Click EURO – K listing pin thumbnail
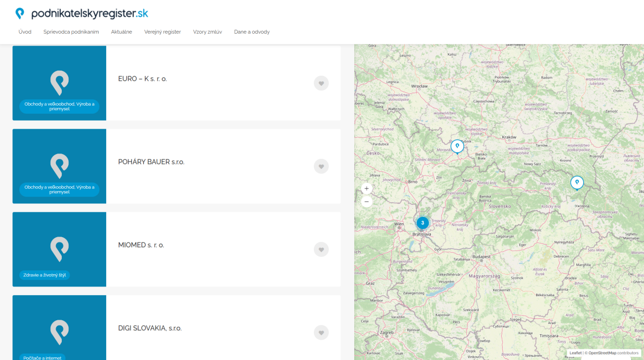 tap(59, 83)
